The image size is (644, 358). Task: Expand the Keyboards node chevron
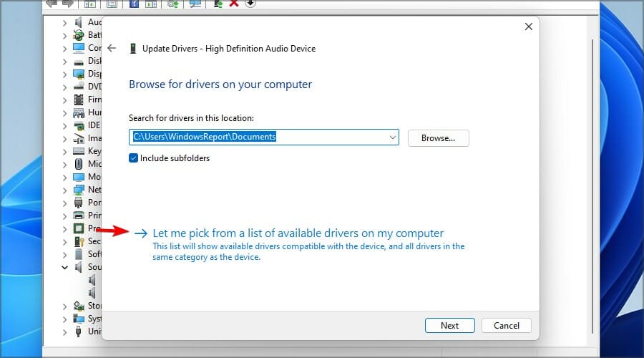point(64,152)
